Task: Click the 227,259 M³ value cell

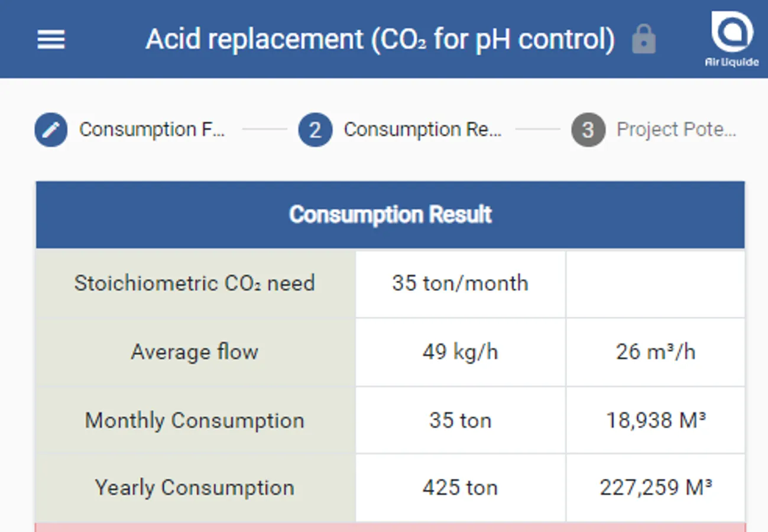Action: pyautogui.click(x=656, y=488)
